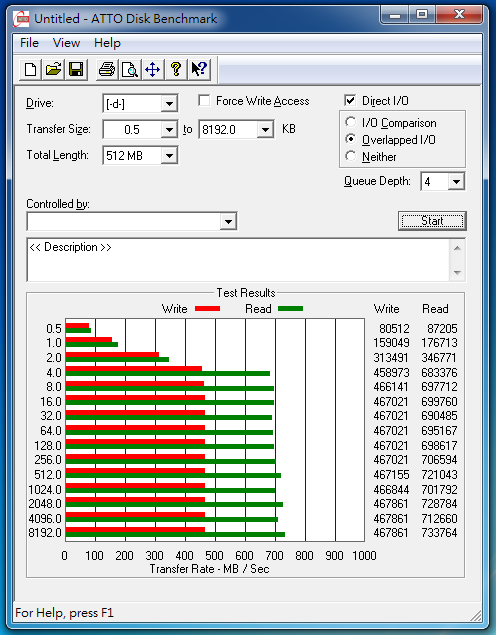Screen dimensions: 496x635
Task: Click the Read value 87205
Action: pos(442,328)
